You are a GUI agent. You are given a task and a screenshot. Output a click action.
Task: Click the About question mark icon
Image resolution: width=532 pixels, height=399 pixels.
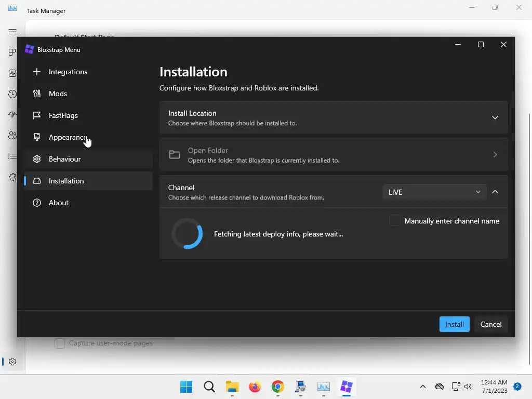tap(37, 203)
